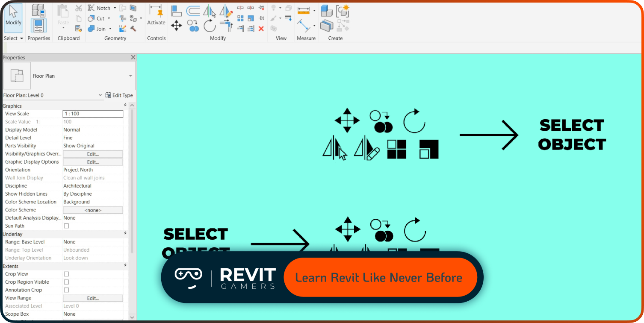Screen dimensions: 644x323
Task: Expand the Select dropdown under Modify
Action: pyautogui.click(x=13, y=38)
